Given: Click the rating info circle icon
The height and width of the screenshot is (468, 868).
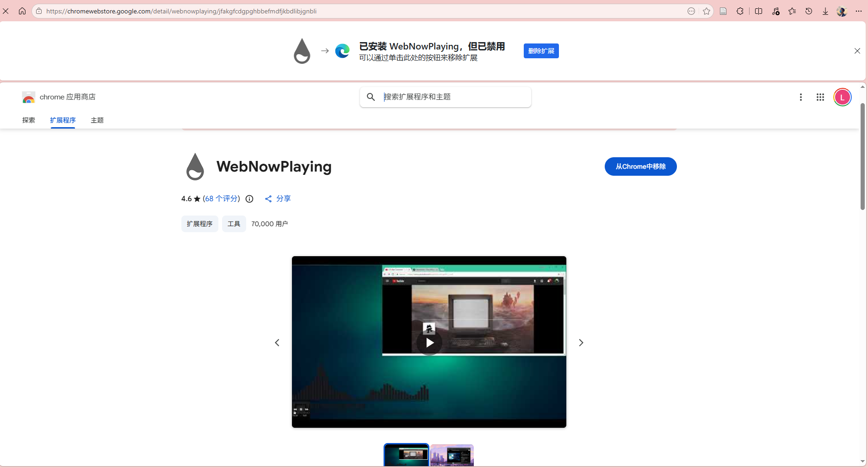Looking at the screenshot, I should (x=249, y=199).
